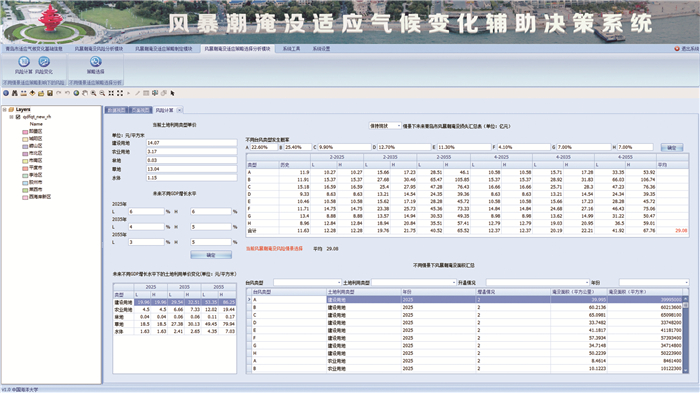Click 确定 button beside typhoon probability fields
Image resolution: width=700 pixels, height=393 pixels.
point(672,147)
